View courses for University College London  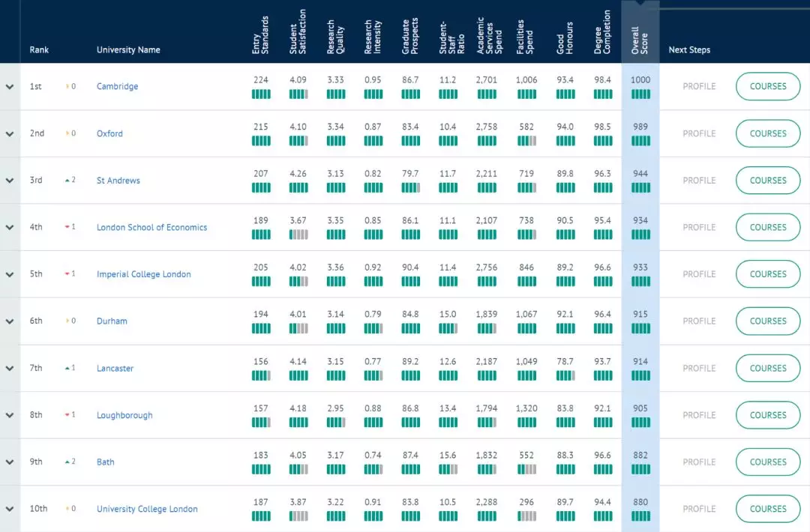tap(768, 509)
